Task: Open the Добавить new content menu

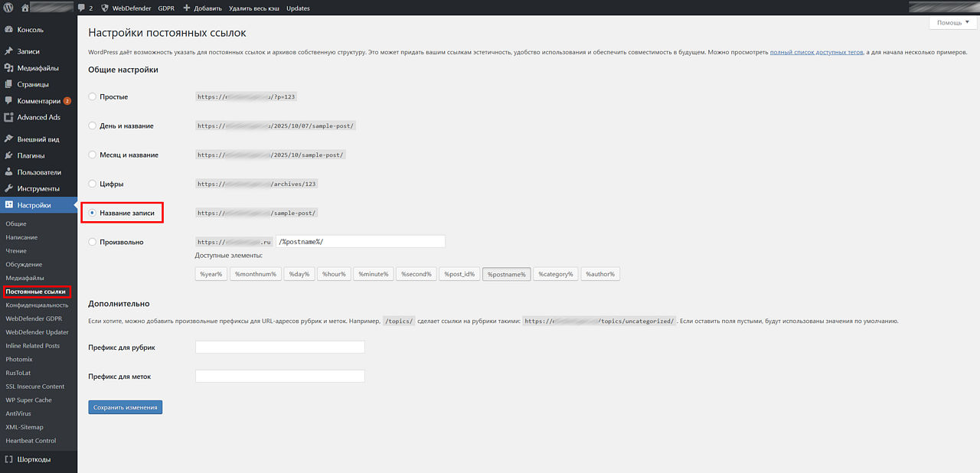Action: pyautogui.click(x=202, y=8)
